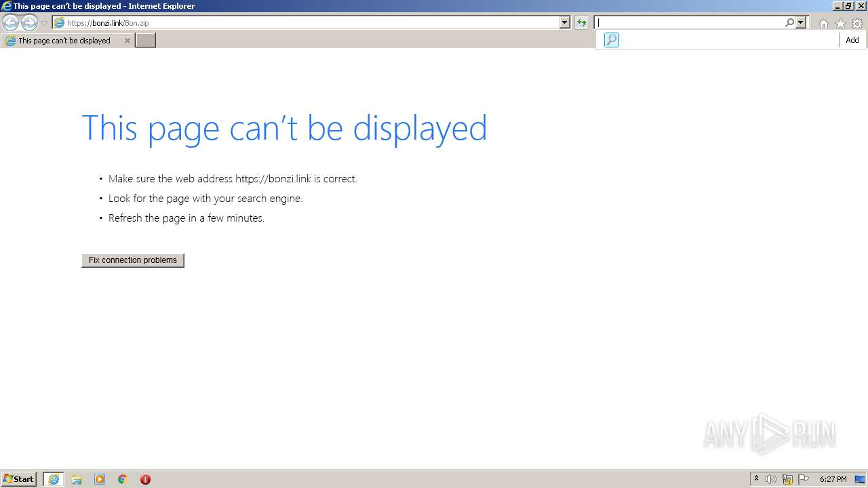868x488 pixels.
Task: Click the Internet Explorer title bar icon
Action: click(6, 6)
